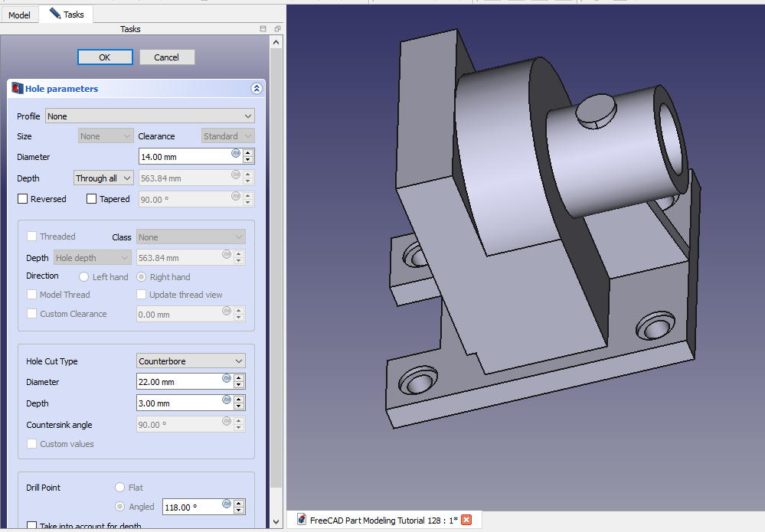This screenshot has height=532, width=765.
Task: Select the Tasks tab
Action: [67, 15]
